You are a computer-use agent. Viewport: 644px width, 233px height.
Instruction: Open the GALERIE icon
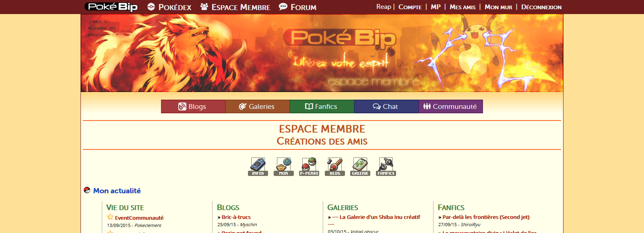point(360,167)
